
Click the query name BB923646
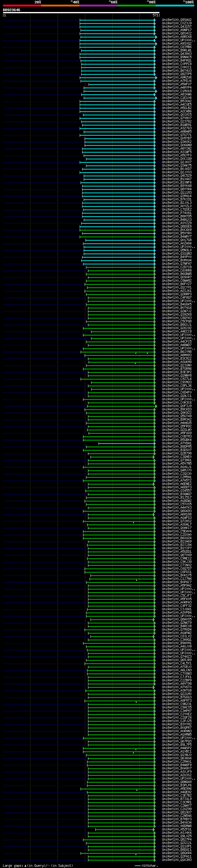pos(11,10)
